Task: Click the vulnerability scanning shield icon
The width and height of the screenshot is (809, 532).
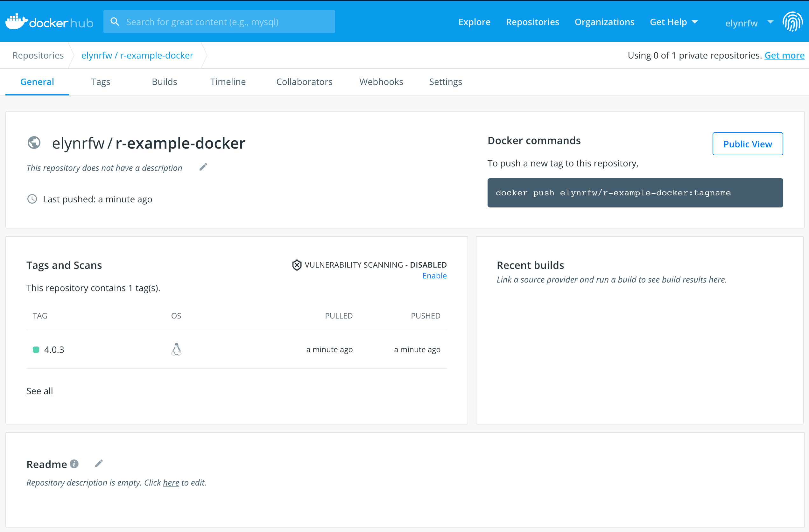Action: [x=297, y=265]
